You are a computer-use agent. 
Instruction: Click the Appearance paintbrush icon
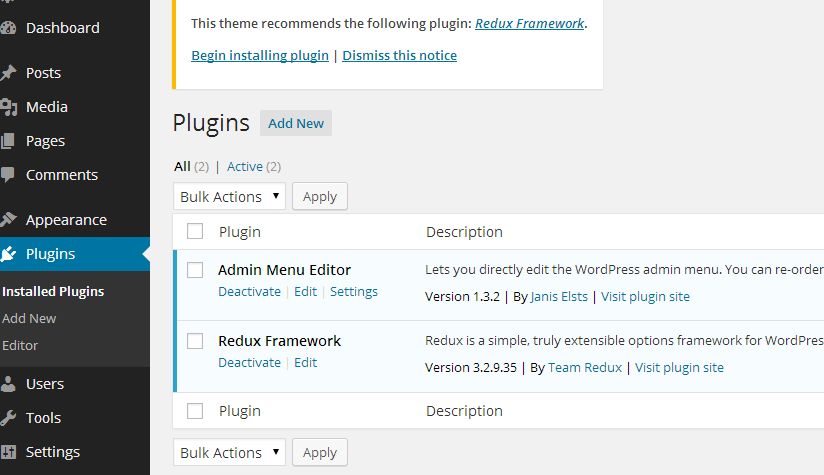click(8, 220)
